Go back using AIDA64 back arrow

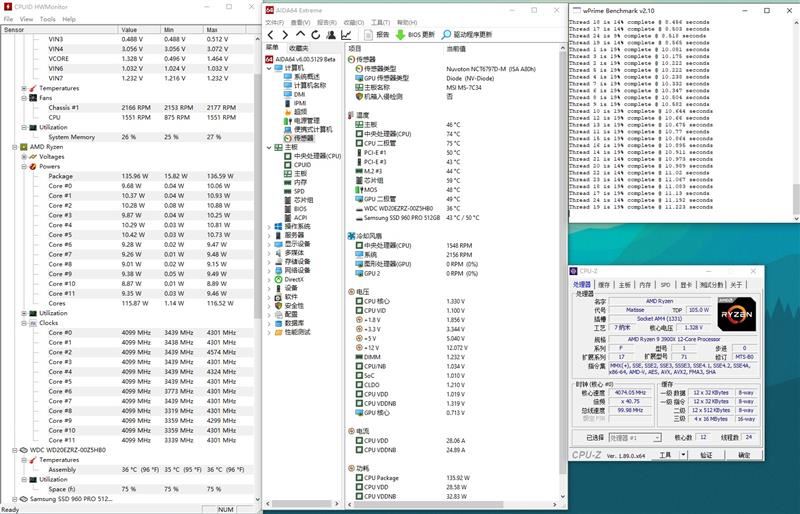[271, 35]
